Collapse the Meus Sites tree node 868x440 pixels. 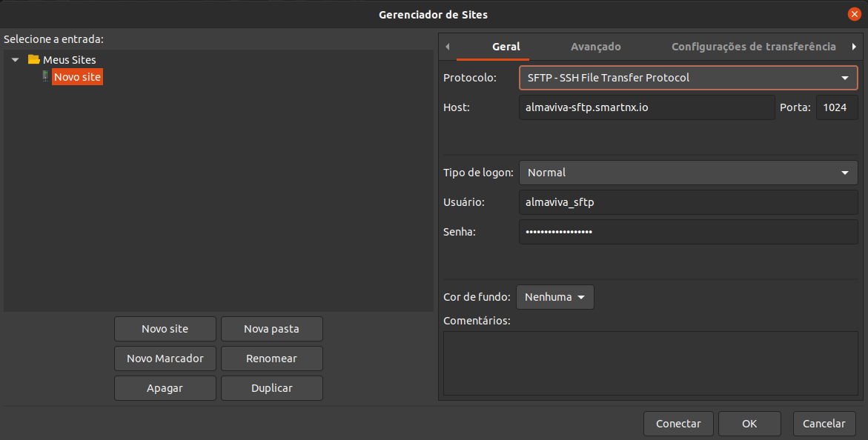click(x=16, y=60)
